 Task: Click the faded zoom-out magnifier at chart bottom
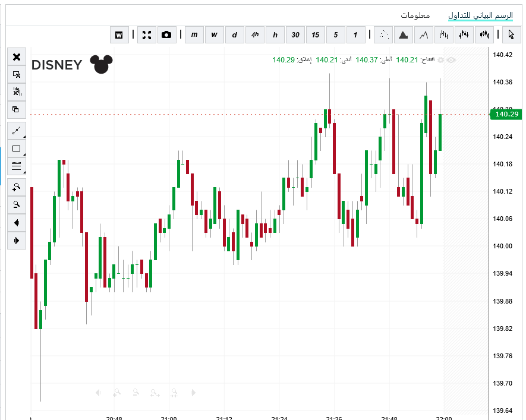tap(136, 393)
